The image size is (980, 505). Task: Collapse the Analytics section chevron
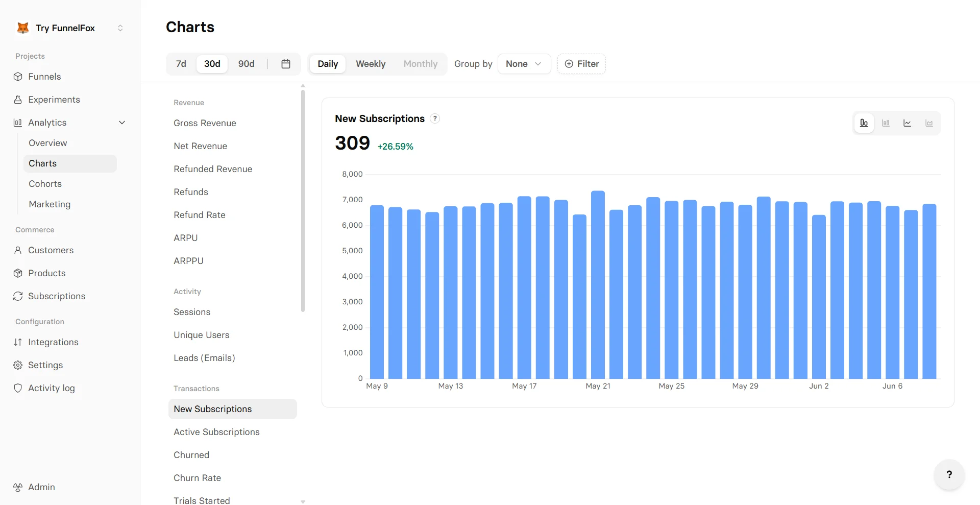(x=122, y=123)
